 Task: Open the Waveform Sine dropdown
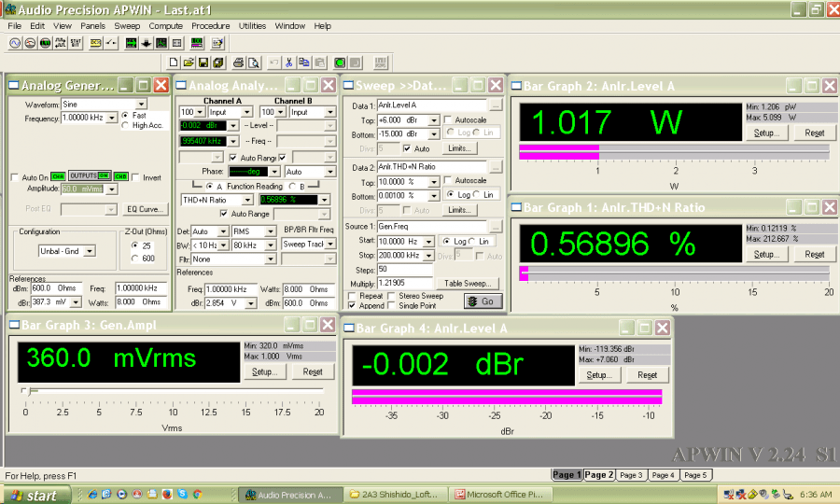[x=141, y=104]
